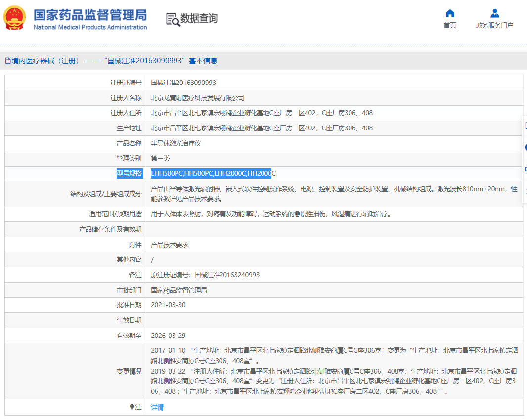
Task: Click the 审批部门 row label
Action: (x=129, y=290)
